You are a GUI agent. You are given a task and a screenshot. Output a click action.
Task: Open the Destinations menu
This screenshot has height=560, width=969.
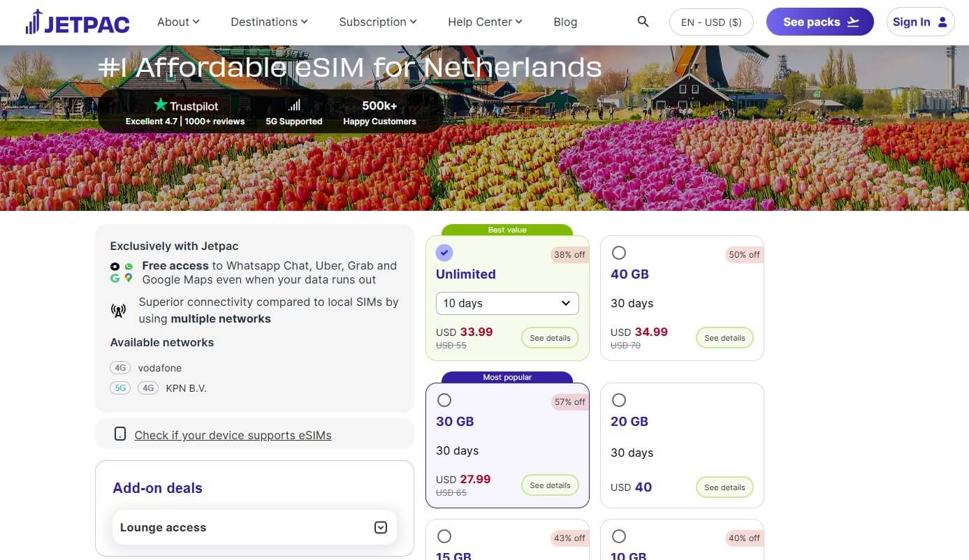tap(268, 22)
